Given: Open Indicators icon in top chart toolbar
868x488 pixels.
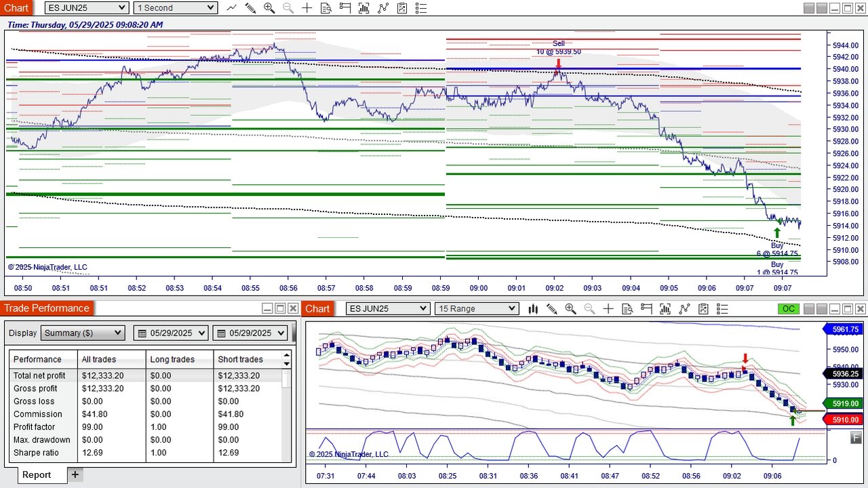Looking at the screenshot, I should point(383,7).
